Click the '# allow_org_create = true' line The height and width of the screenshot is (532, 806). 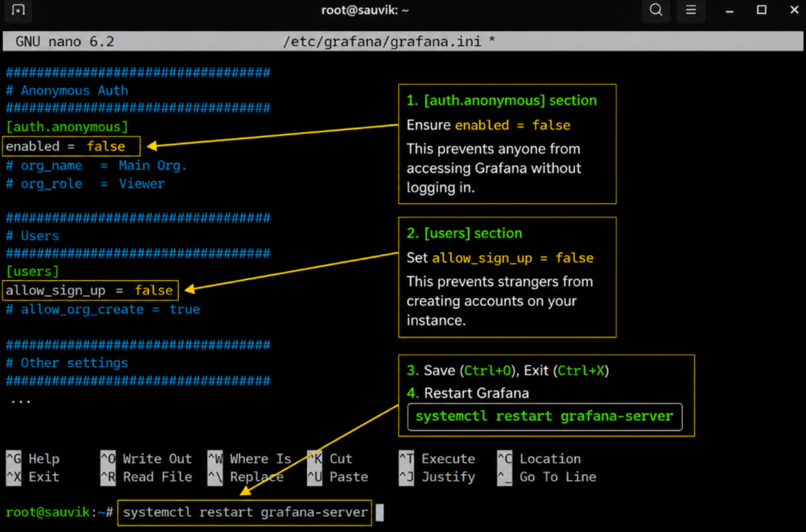coord(103,309)
